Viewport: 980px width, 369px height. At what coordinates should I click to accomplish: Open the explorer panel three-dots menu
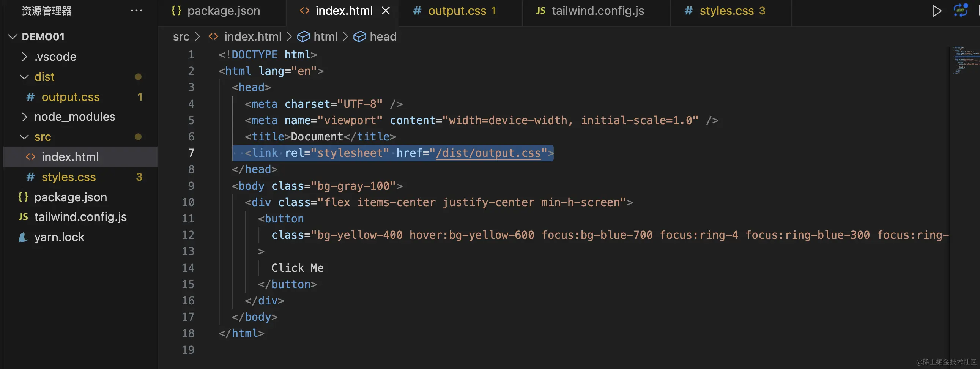[136, 11]
